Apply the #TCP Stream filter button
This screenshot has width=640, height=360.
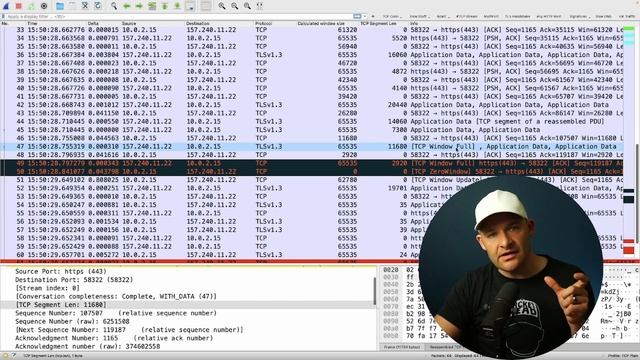(467, 16)
